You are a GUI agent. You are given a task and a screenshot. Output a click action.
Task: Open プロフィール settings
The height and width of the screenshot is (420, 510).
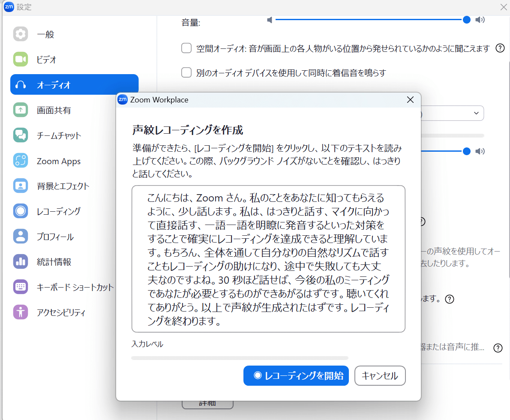point(63,236)
